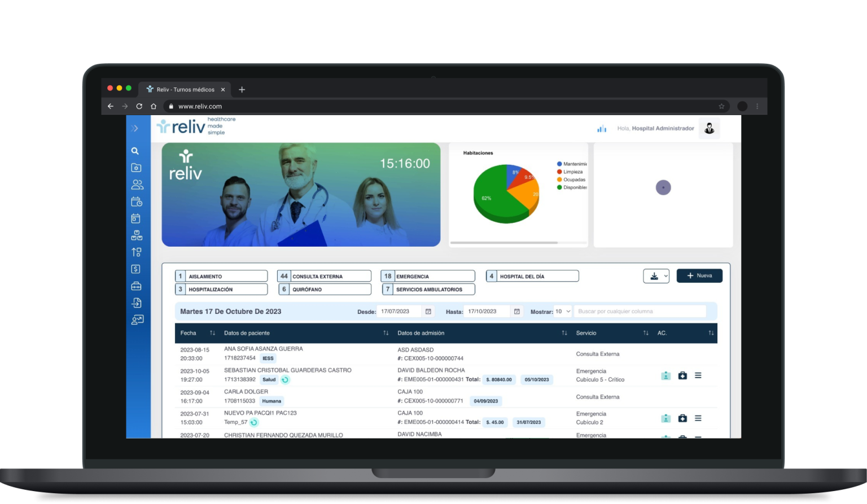Open the patients users sidebar icon
Image resolution: width=867 pixels, height=504 pixels.
tap(137, 185)
